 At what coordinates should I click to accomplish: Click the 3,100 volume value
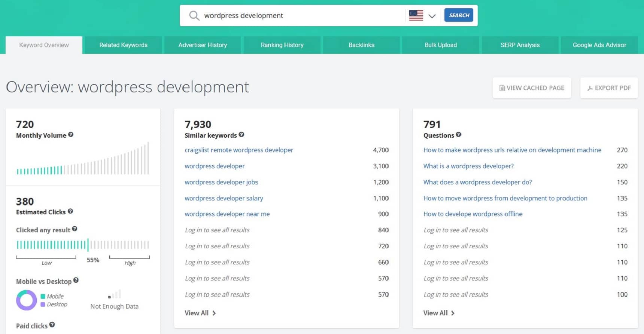tap(381, 166)
